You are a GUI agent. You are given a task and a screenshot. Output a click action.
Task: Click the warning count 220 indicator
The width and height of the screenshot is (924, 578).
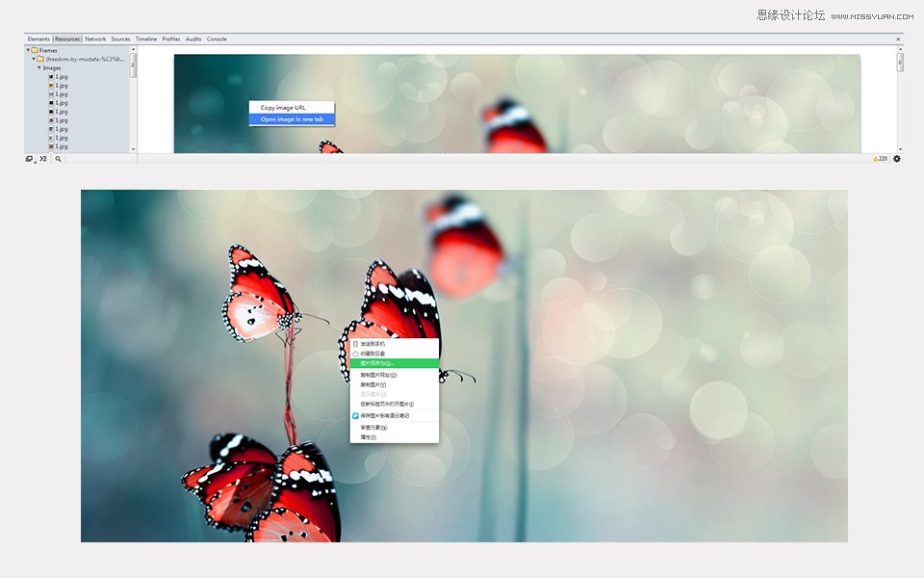881,159
